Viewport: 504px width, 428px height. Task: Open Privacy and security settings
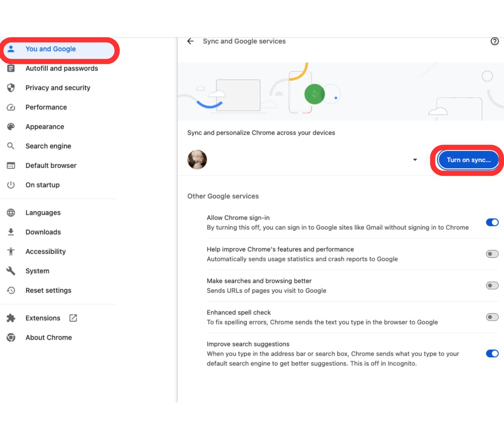(x=58, y=88)
